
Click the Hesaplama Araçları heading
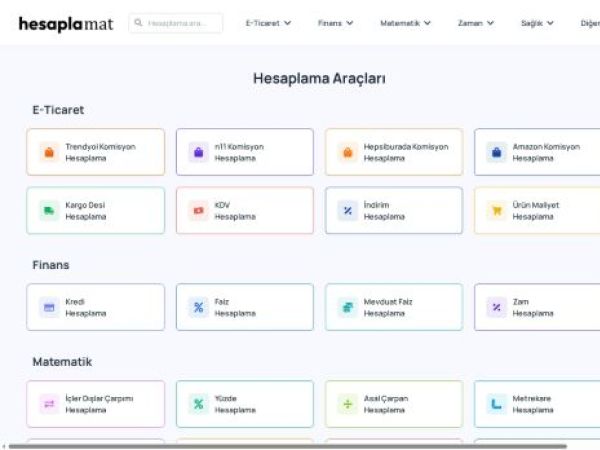click(319, 78)
